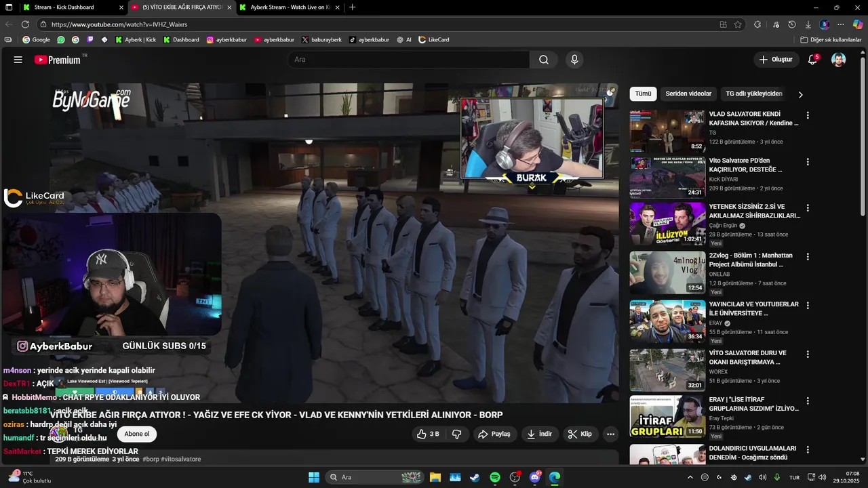Focus the YouTube Ara search field
Screen dimensions: 868x488
409,60
